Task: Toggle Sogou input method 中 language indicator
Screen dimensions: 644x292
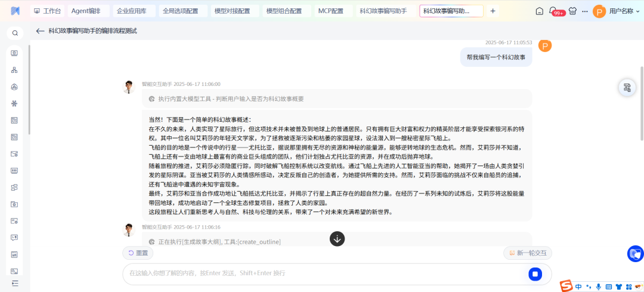Action: click(x=578, y=287)
